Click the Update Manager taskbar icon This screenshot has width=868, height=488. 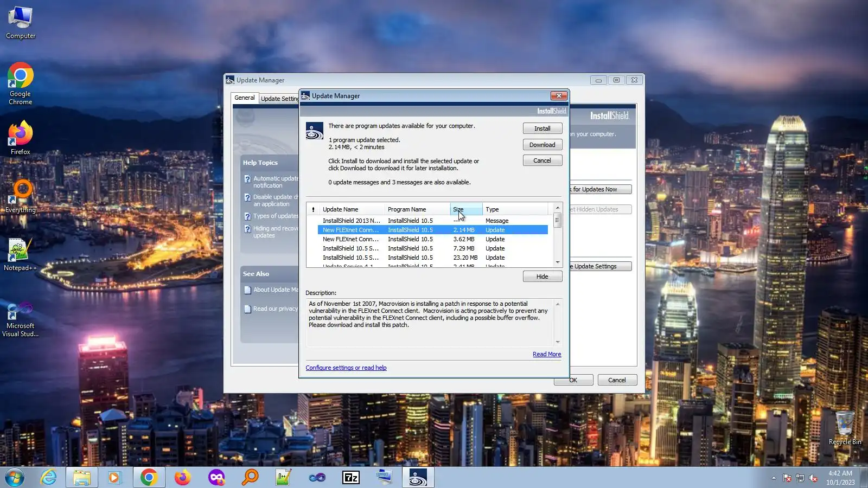click(418, 478)
